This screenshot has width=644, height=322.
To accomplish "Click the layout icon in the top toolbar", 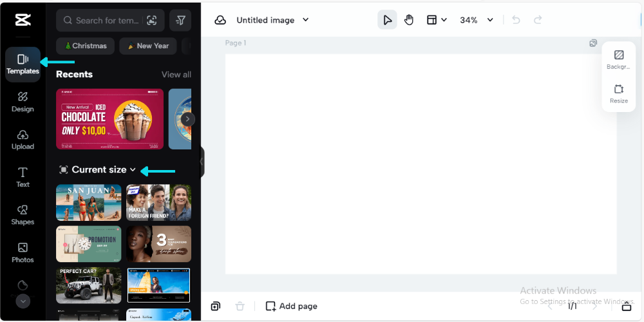I will pos(431,20).
